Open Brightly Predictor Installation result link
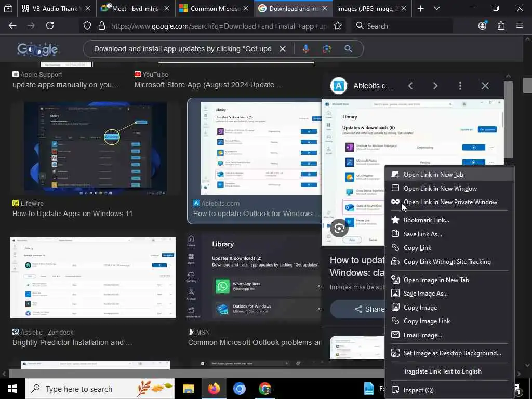 (72, 343)
